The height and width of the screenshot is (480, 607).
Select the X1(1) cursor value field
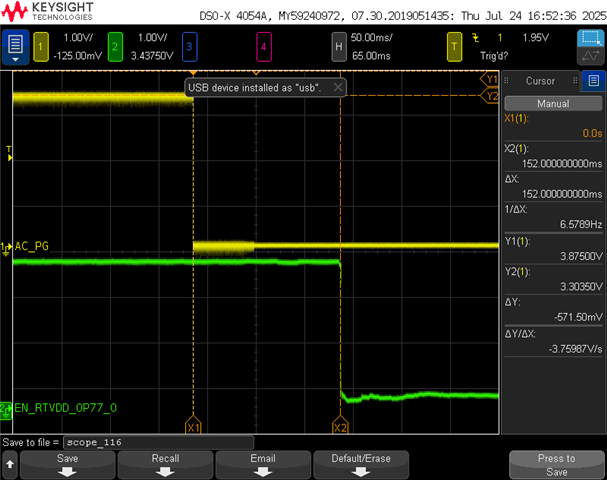(x=553, y=126)
